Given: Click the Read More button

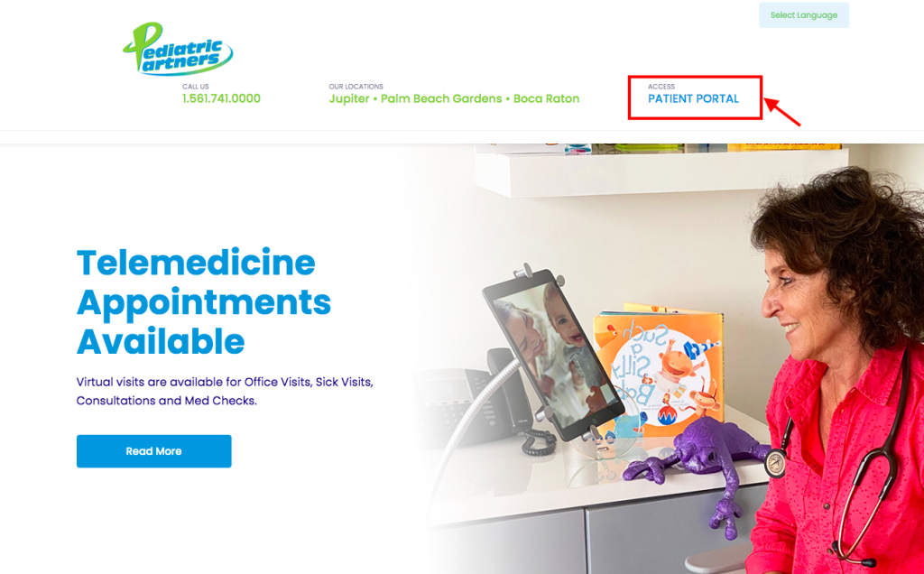Looking at the screenshot, I should [x=153, y=451].
